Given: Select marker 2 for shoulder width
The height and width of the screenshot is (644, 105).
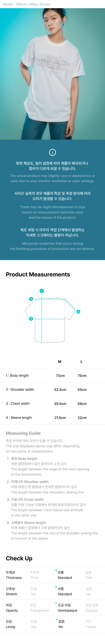Looking at the screenshot, I should pos(31,299).
